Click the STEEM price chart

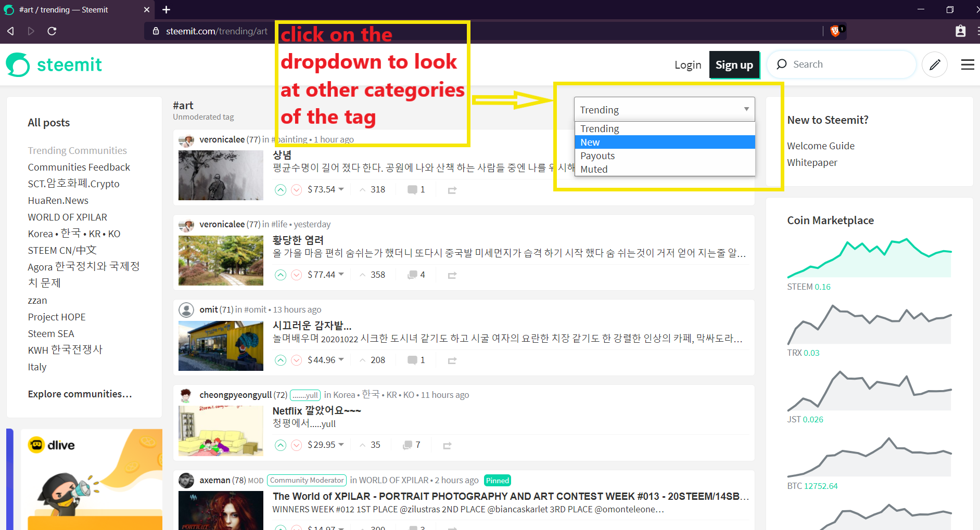pyautogui.click(x=869, y=258)
